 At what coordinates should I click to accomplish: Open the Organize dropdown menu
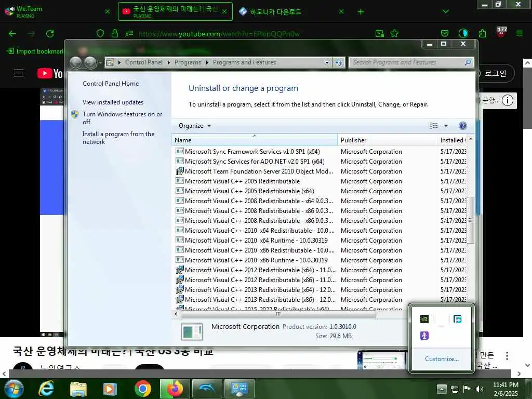(x=195, y=126)
